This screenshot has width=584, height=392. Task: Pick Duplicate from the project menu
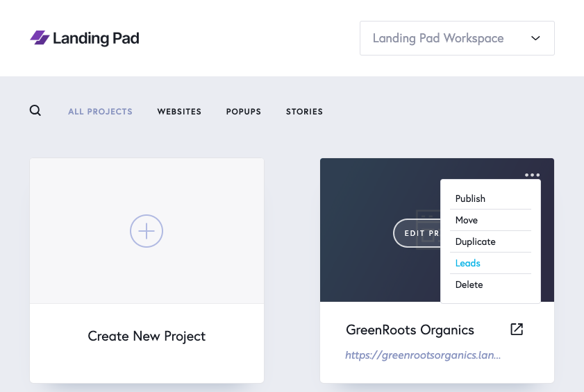475,241
